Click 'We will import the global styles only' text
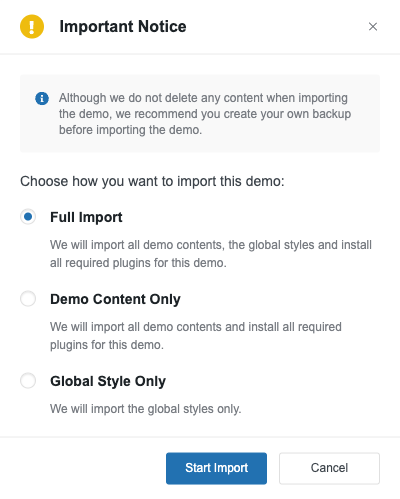Screen dimensions: 400x499 tap(145, 409)
